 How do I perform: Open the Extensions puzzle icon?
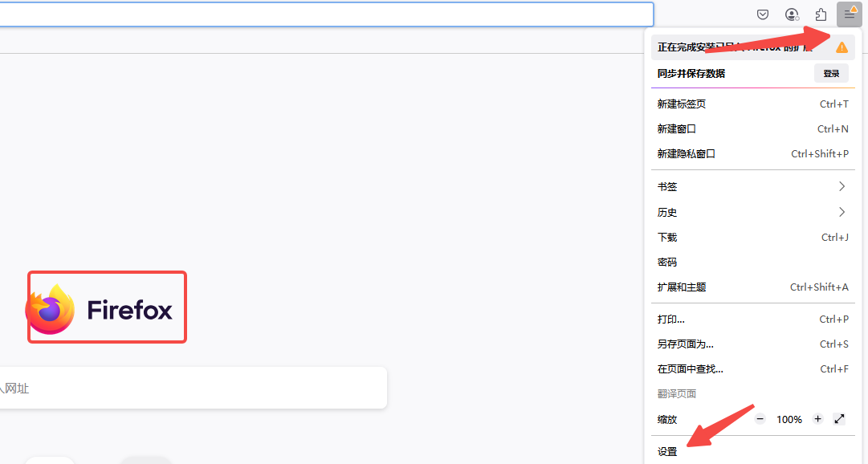coord(821,14)
